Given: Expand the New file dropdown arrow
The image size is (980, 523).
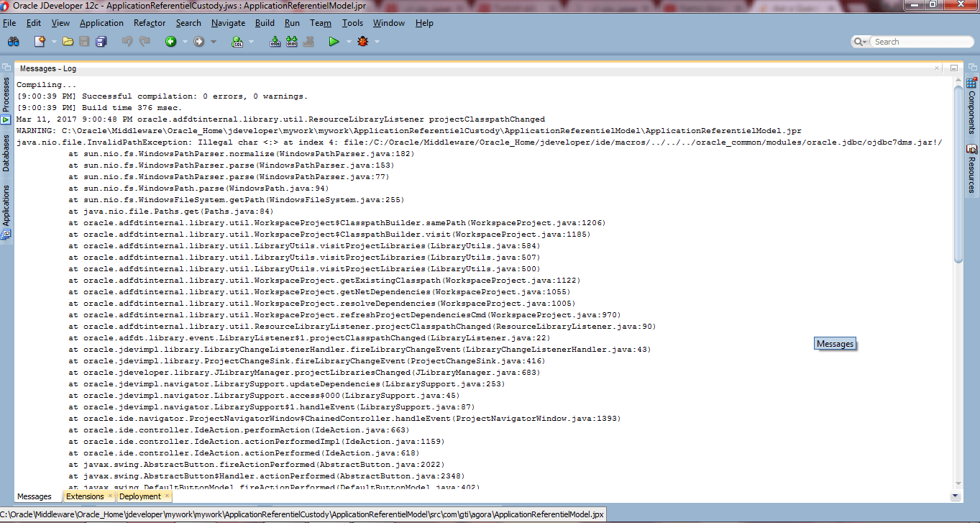Looking at the screenshot, I should click(x=53, y=42).
